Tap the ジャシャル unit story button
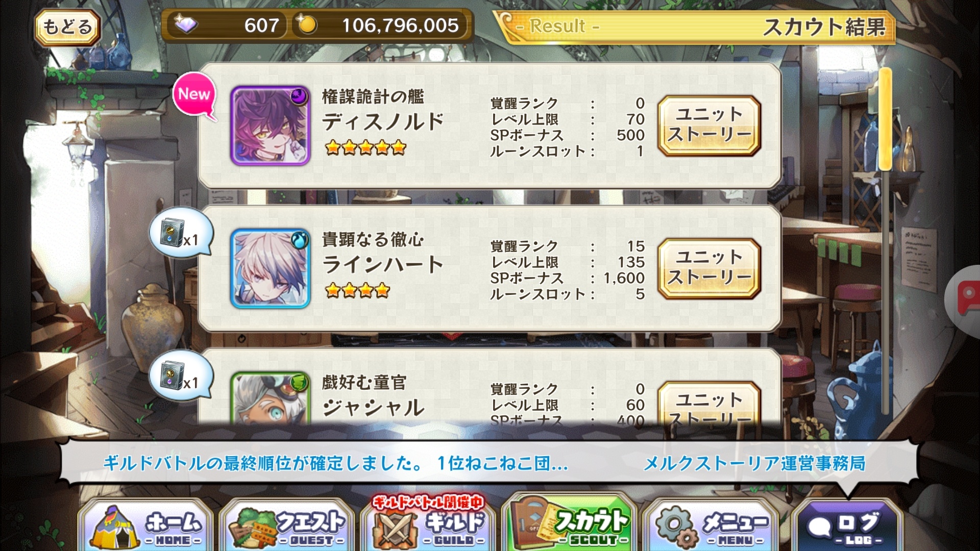The width and height of the screenshot is (980, 551). 709,404
